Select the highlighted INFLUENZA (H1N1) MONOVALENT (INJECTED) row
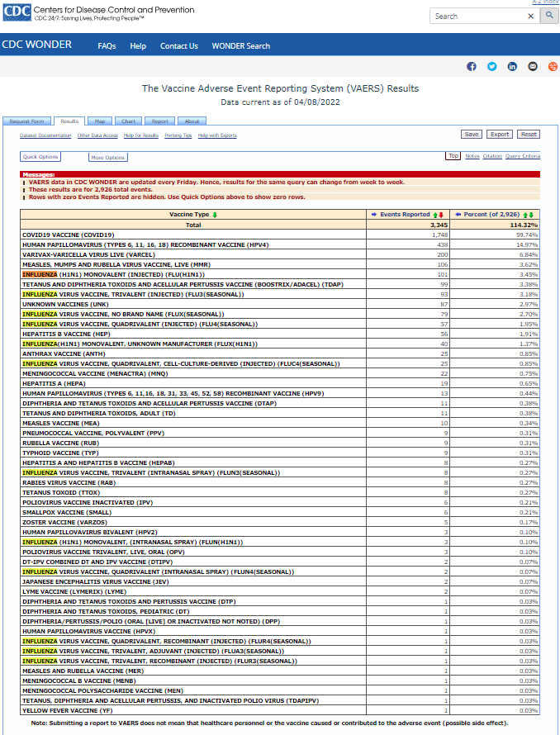Image resolution: width=560 pixels, height=735 pixels. 279,275
